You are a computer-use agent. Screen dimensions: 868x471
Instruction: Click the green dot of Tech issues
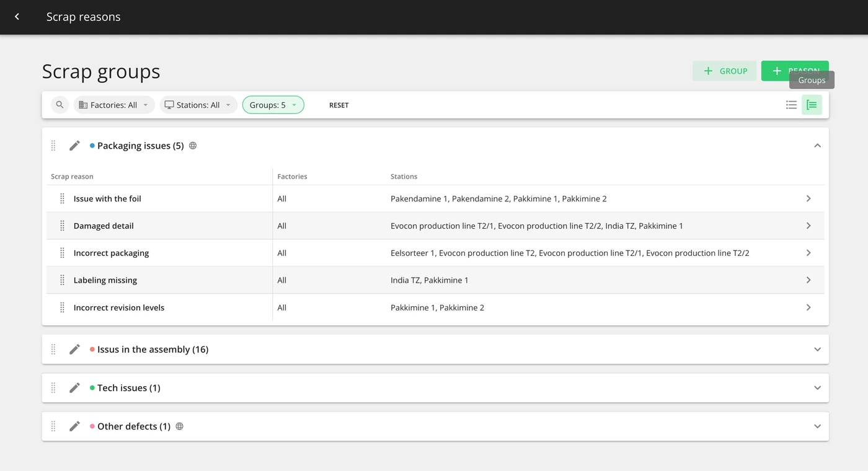coord(92,388)
